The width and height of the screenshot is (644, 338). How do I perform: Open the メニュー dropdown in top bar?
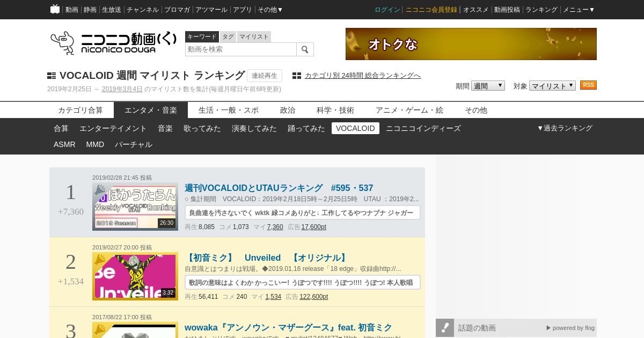click(579, 10)
